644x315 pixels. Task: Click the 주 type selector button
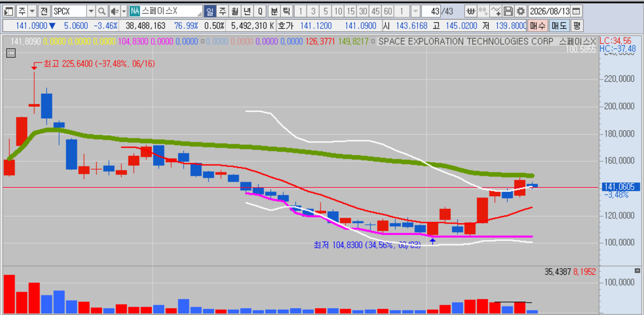point(22,11)
